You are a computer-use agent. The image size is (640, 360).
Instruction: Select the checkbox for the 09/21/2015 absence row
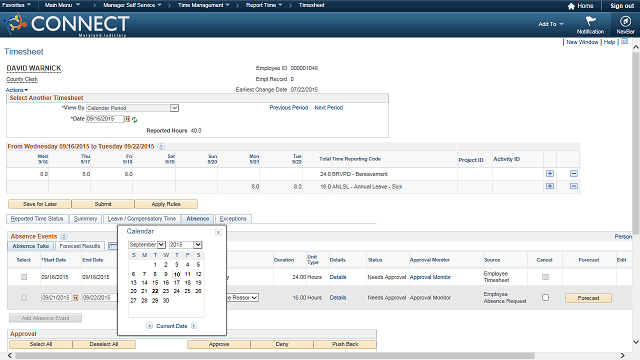click(24, 298)
